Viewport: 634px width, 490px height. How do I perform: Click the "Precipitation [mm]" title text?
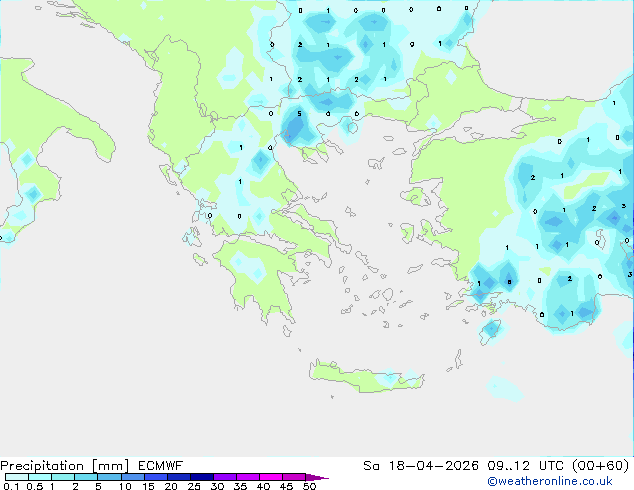(x=65, y=466)
